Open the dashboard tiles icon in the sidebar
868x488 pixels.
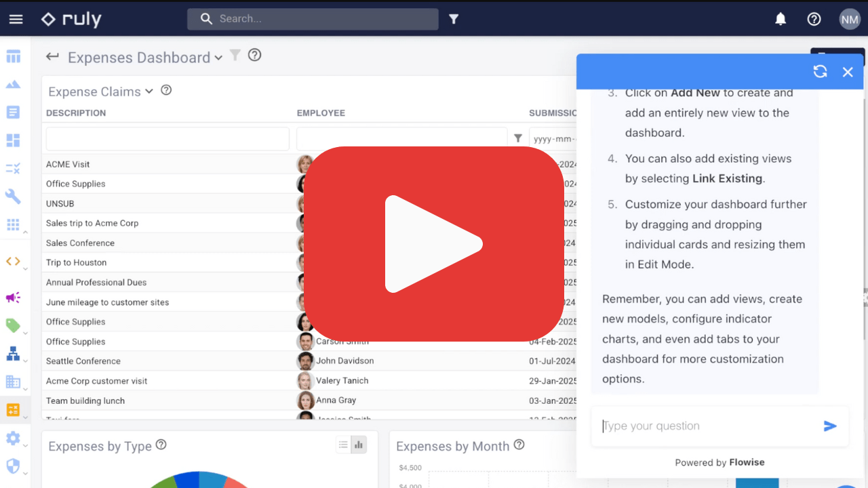pos(13,140)
